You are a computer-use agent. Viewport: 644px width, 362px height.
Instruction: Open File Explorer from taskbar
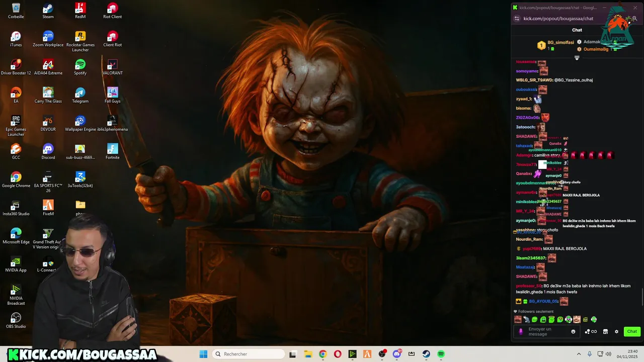(308, 354)
